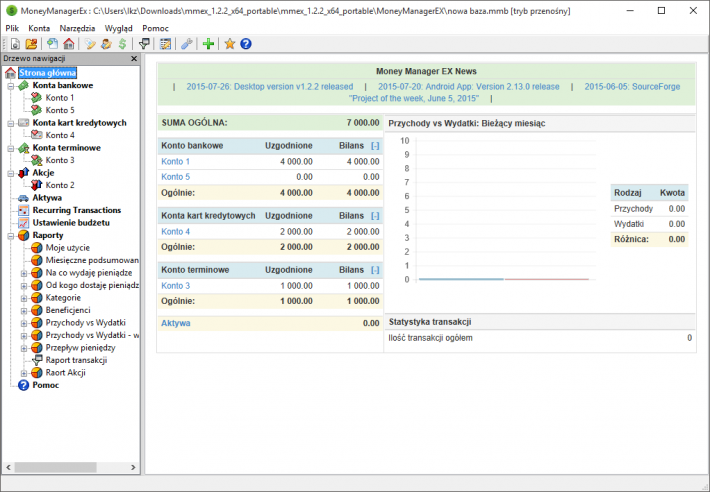710x492 pixels.
Task: Click the Ustawienie budżetu chart icon
Action: point(23,223)
